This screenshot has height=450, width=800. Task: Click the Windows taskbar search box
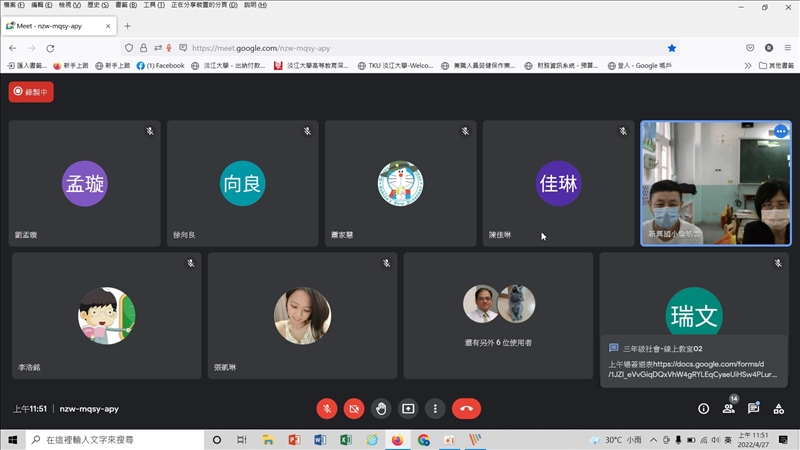(x=112, y=439)
